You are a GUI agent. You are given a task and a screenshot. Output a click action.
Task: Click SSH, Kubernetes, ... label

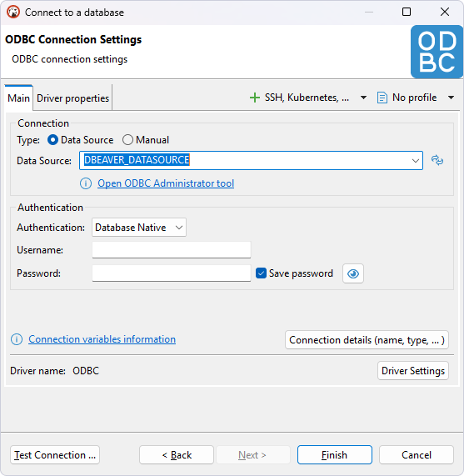(307, 98)
